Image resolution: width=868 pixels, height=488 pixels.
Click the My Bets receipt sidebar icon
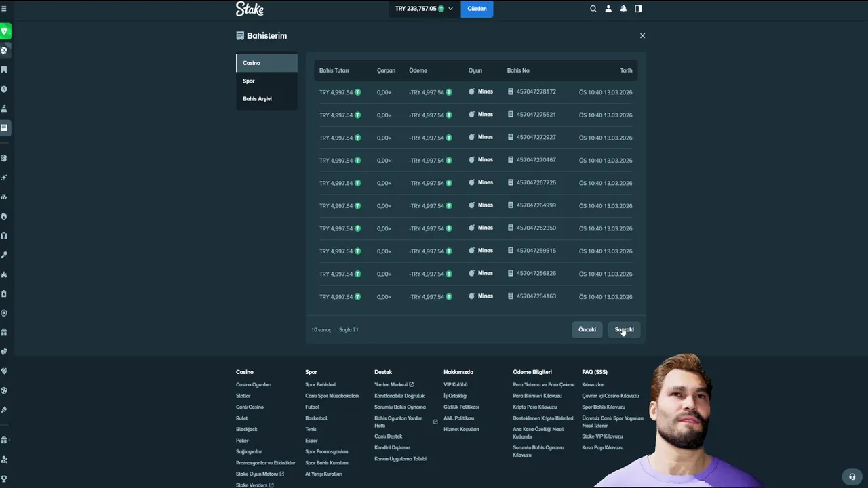click(x=4, y=127)
